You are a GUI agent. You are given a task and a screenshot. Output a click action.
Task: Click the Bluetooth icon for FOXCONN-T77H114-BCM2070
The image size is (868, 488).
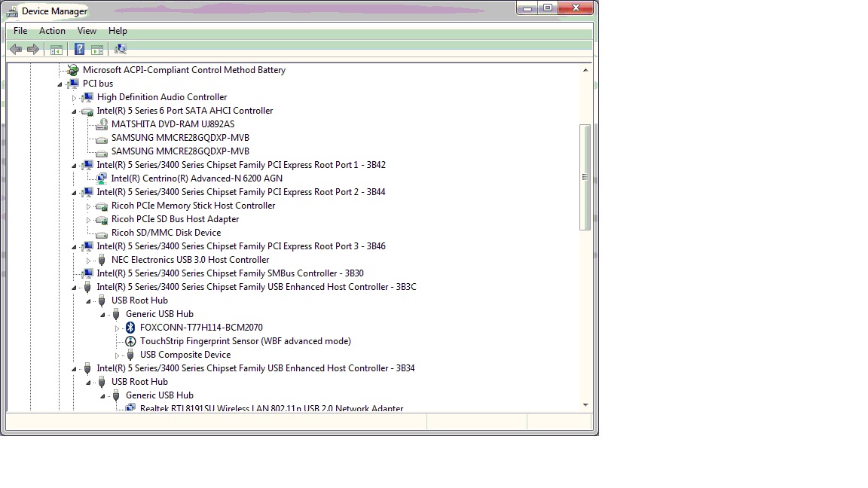coord(130,328)
